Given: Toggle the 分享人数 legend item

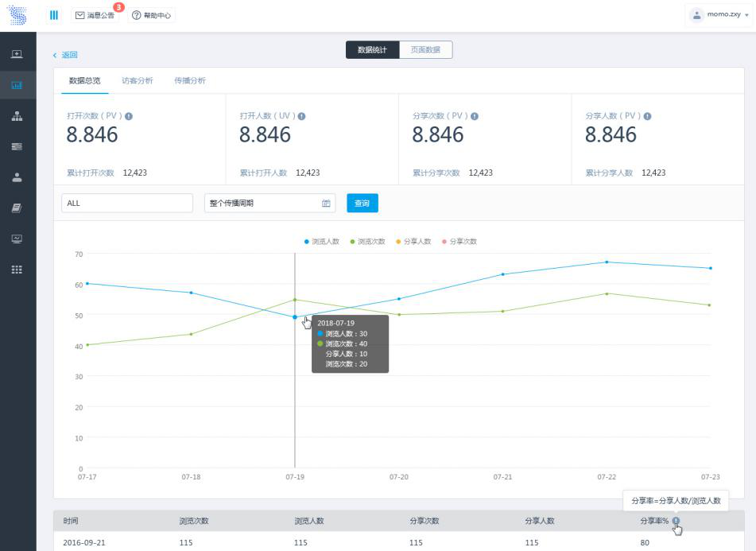Looking at the screenshot, I should [x=413, y=241].
